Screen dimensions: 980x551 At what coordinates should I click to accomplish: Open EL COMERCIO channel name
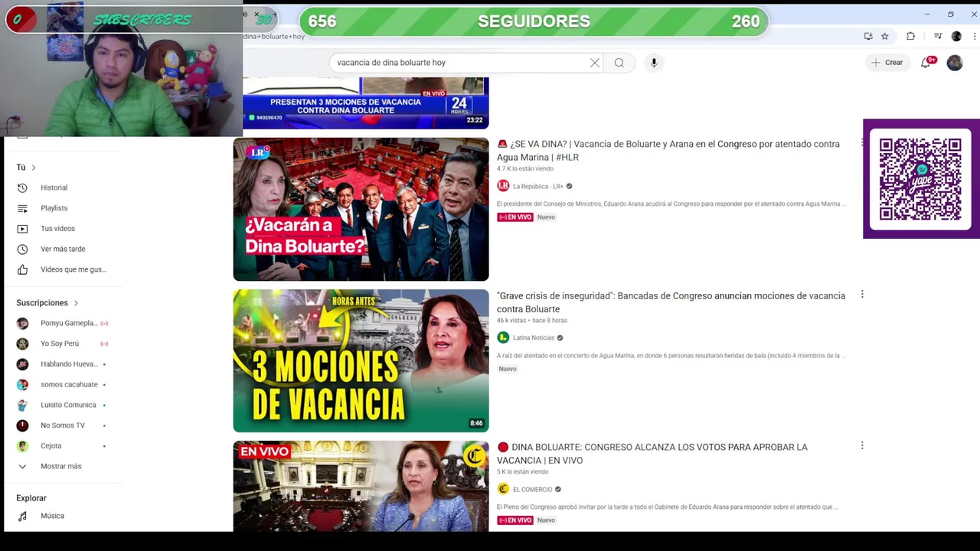[x=532, y=489]
